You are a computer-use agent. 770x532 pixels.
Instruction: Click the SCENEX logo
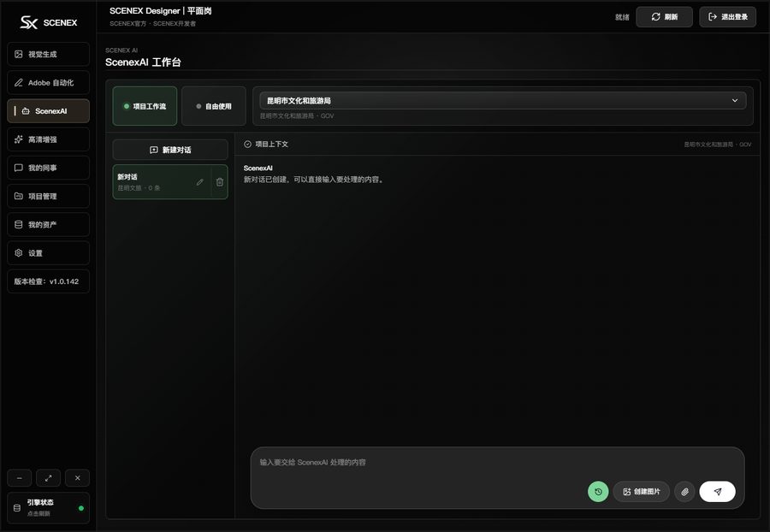48,22
